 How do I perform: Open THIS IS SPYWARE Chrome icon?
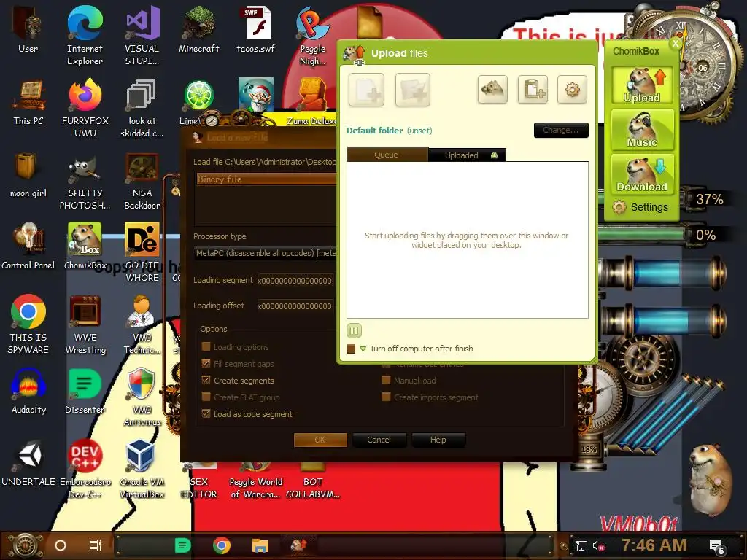[28, 324]
